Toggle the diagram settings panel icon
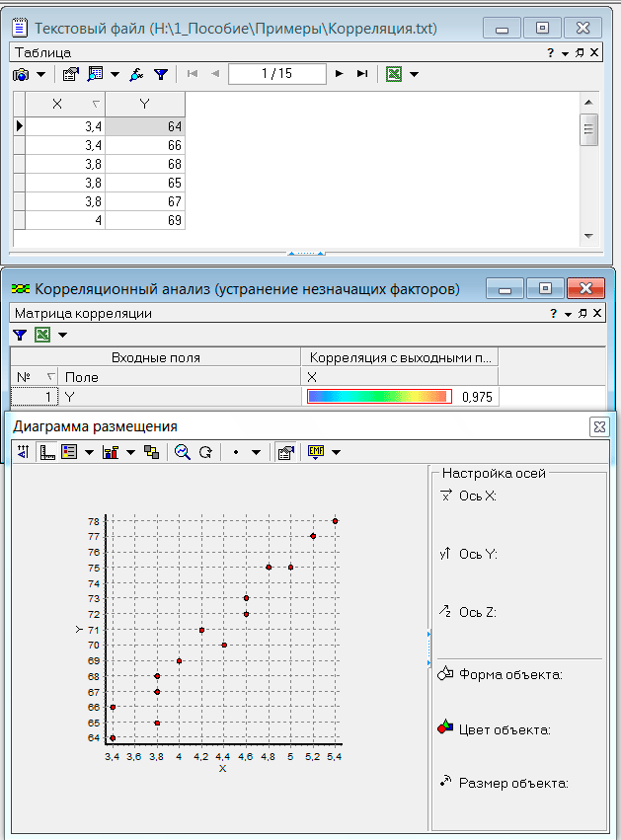The height and width of the screenshot is (840, 621). click(x=285, y=452)
